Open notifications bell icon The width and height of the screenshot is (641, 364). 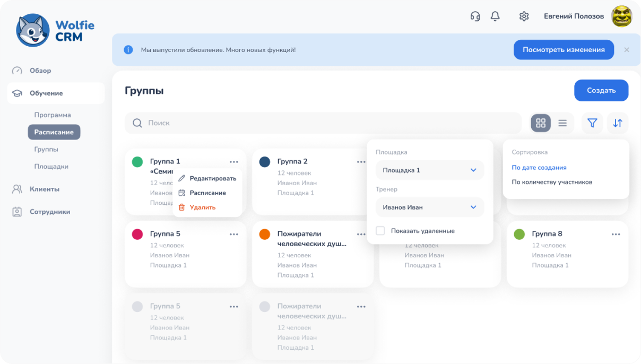click(x=495, y=16)
